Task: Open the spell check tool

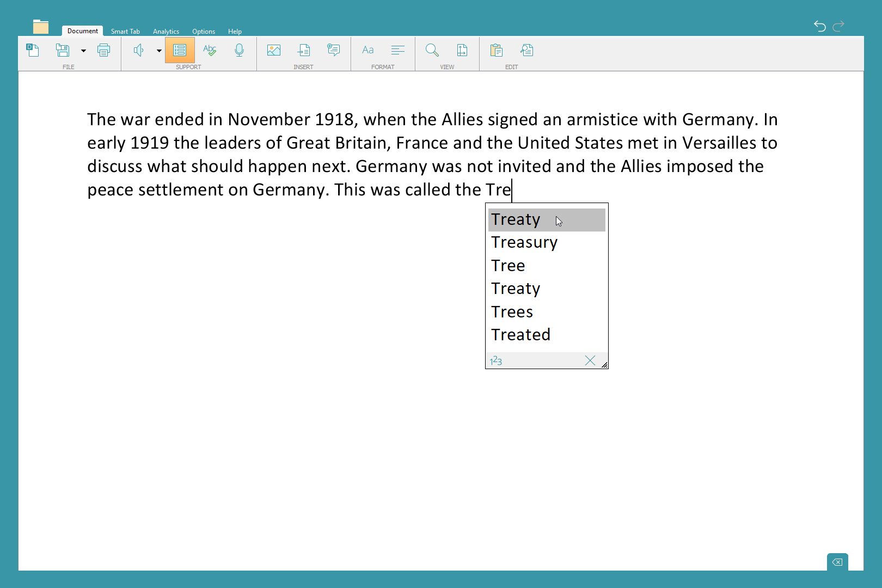Action: pos(210,51)
